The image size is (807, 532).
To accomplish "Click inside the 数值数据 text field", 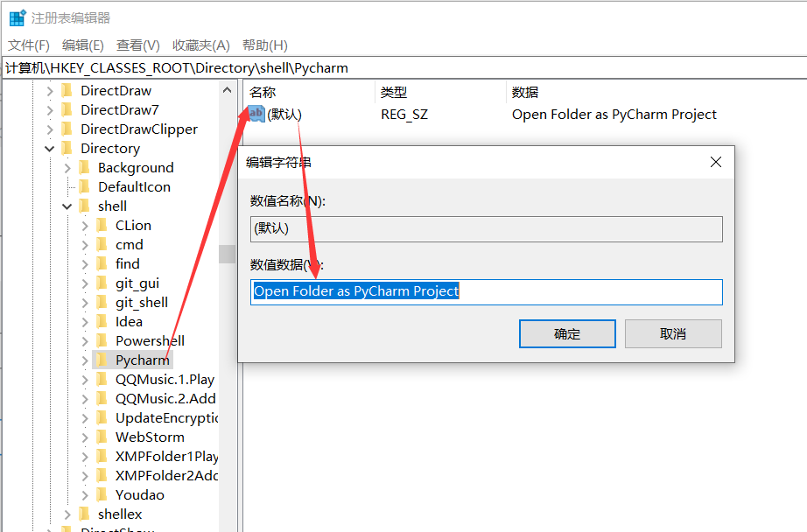I will [x=486, y=291].
